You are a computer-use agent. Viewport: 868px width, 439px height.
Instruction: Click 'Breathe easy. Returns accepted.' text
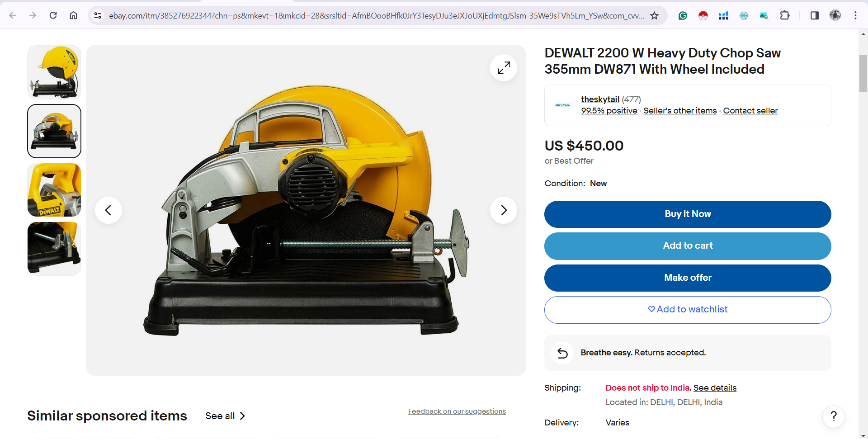tap(643, 353)
